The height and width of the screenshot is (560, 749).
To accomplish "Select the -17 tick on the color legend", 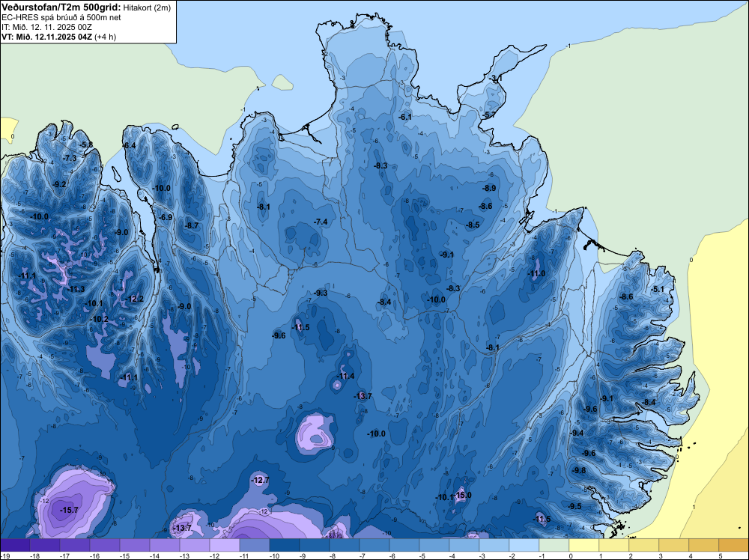I will point(64,556).
